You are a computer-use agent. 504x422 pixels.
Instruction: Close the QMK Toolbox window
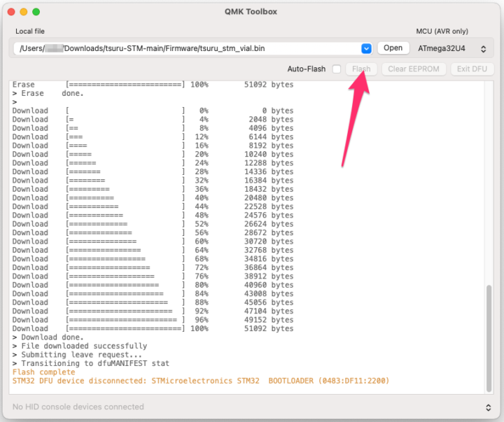click(11, 12)
